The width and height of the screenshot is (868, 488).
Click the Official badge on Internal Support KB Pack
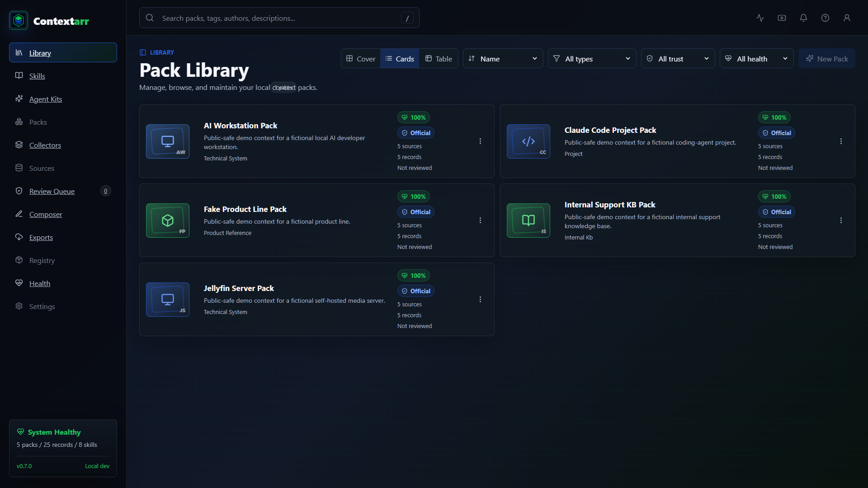(x=777, y=212)
